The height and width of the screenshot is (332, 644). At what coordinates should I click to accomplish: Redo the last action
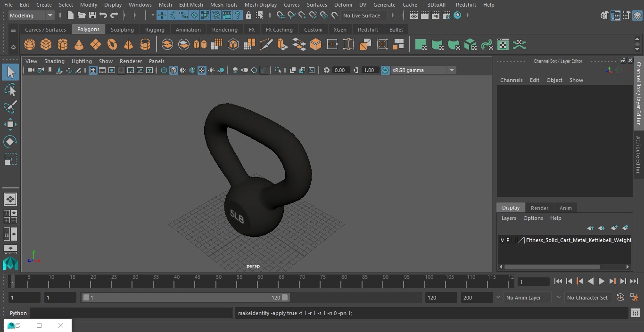click(114, 16)
